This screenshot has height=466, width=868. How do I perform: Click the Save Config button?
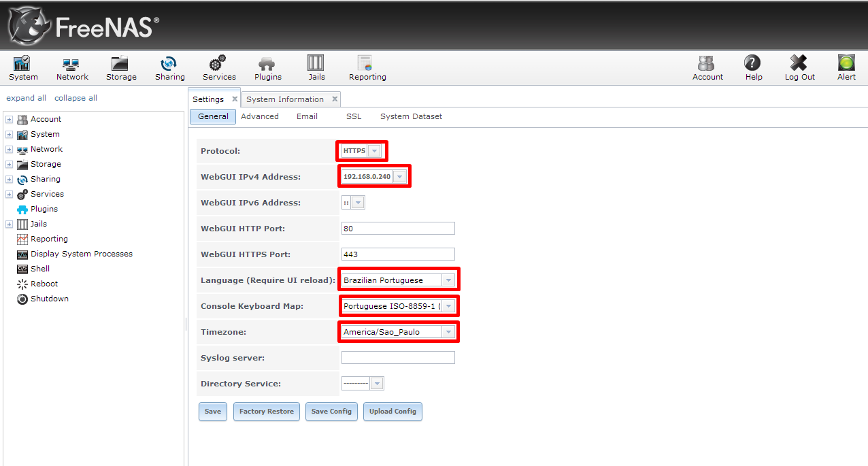coord(331,412)
